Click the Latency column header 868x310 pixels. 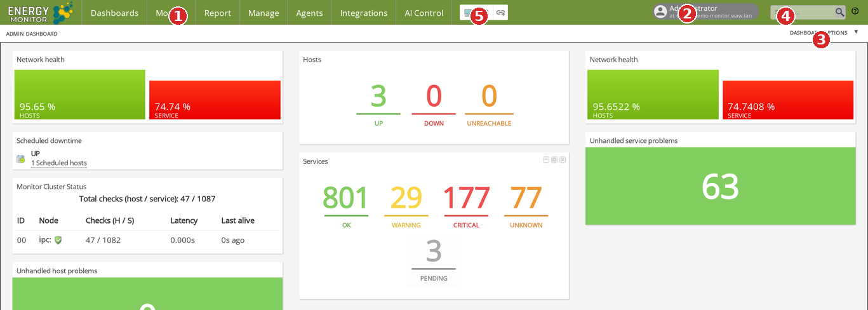[x=184, y=220]
